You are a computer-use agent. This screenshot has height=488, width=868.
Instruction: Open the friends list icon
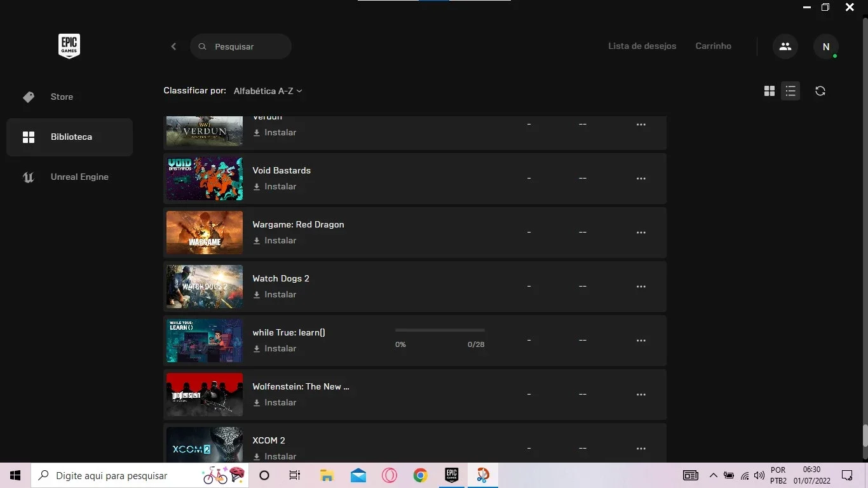(x=785, y=46)
